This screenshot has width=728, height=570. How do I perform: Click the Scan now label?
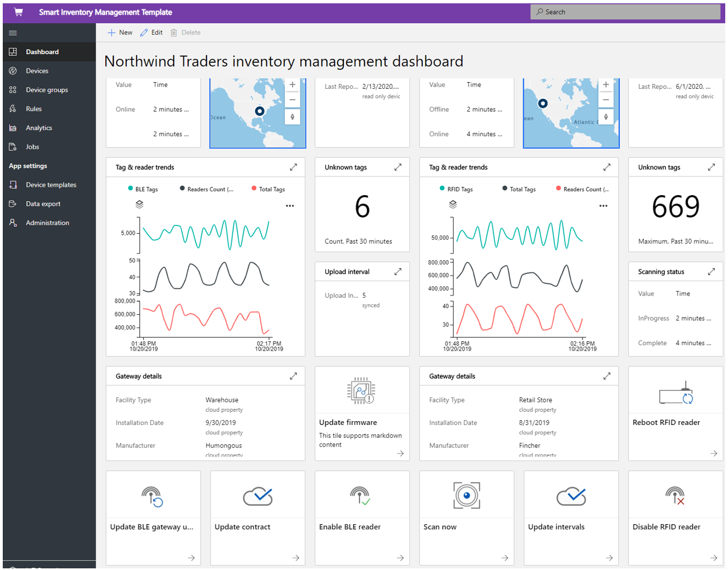pyautogui.click(x=440, y=527)
